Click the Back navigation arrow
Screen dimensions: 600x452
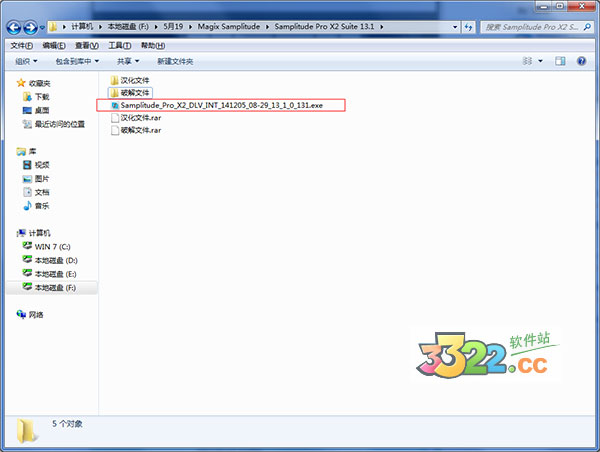[14, 27]
